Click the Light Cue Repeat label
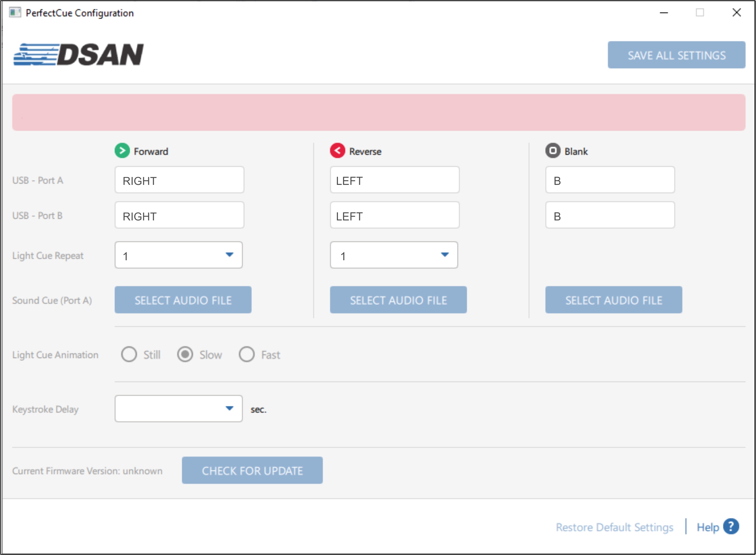 pos(48,256)
